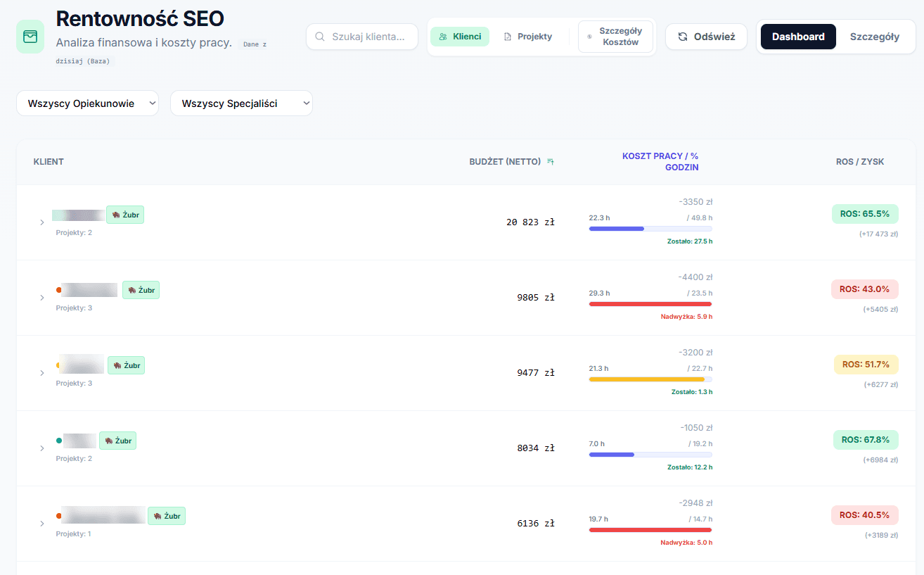Click the green wallet logo icon
Viewport: 924px width, 575px height.
(30, 37)
